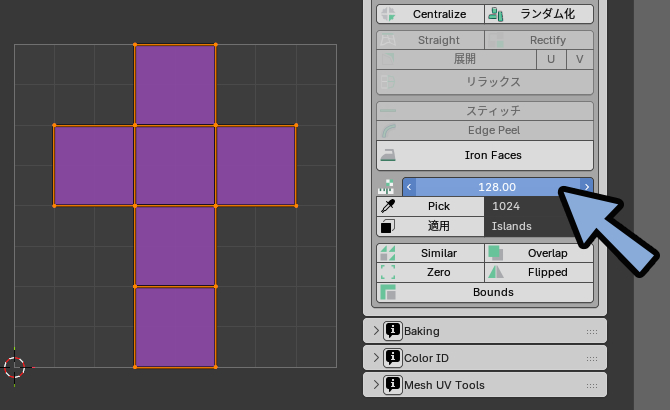
Task: Select Flipped UV faces
Action: tap(539, 272)
